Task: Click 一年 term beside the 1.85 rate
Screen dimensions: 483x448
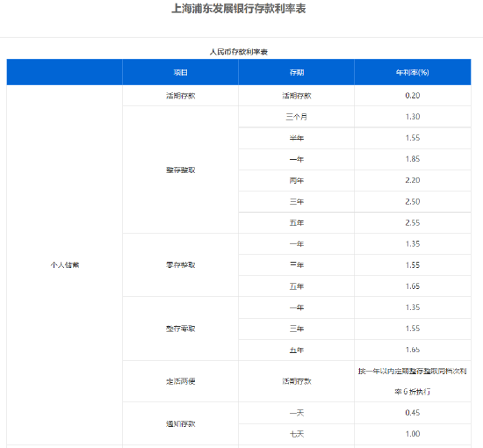Action: click(297, 159)
